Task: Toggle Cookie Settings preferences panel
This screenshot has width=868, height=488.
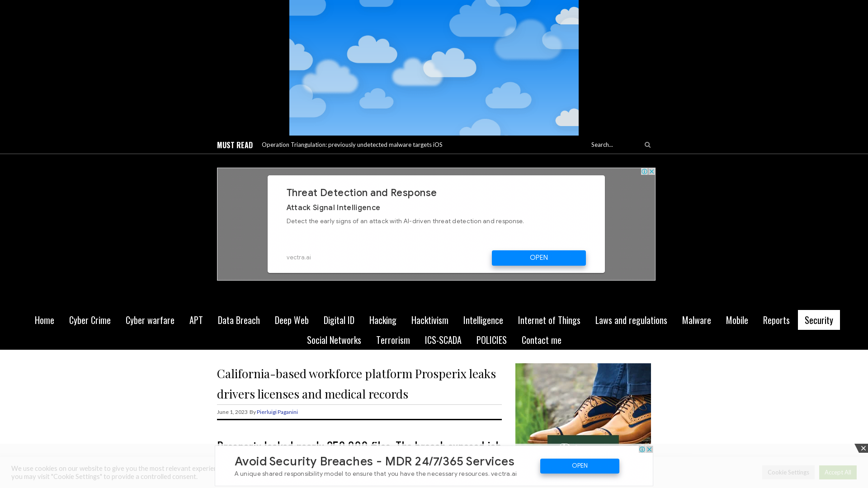Action: [x=788, y=472]
